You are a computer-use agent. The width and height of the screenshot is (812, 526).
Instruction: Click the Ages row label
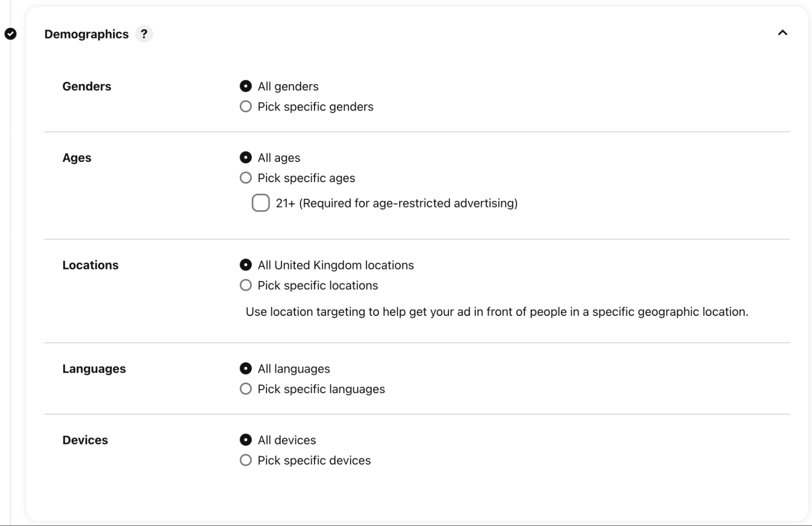(77, 158)
